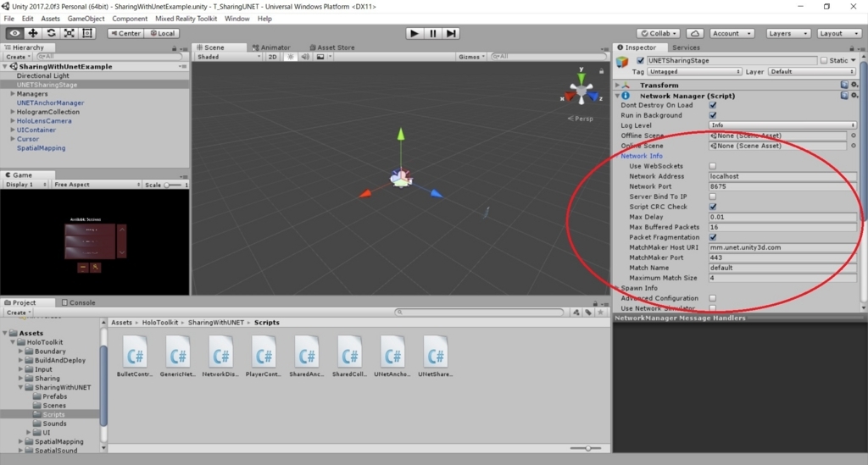Toggle scene lighting sun icon

[290, 57]
